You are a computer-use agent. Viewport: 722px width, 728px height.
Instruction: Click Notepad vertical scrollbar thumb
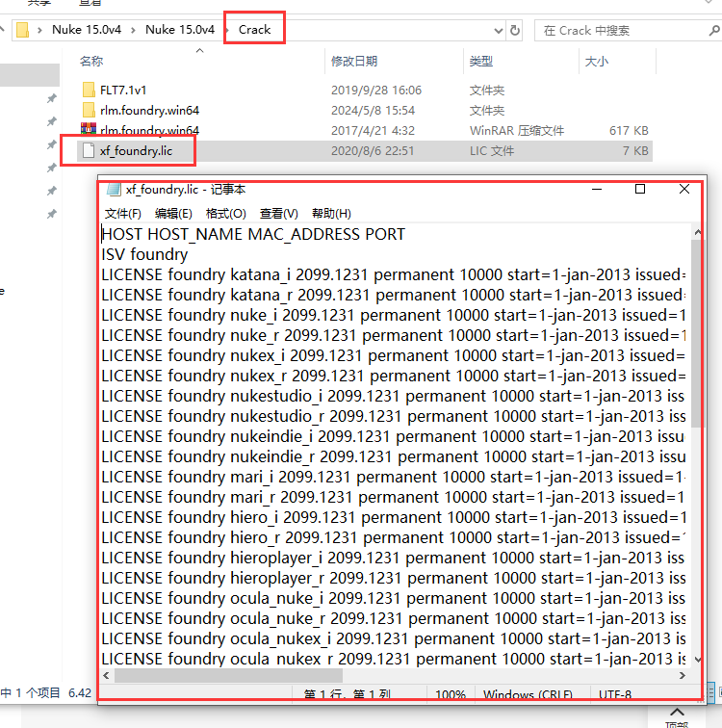[697, 333]
